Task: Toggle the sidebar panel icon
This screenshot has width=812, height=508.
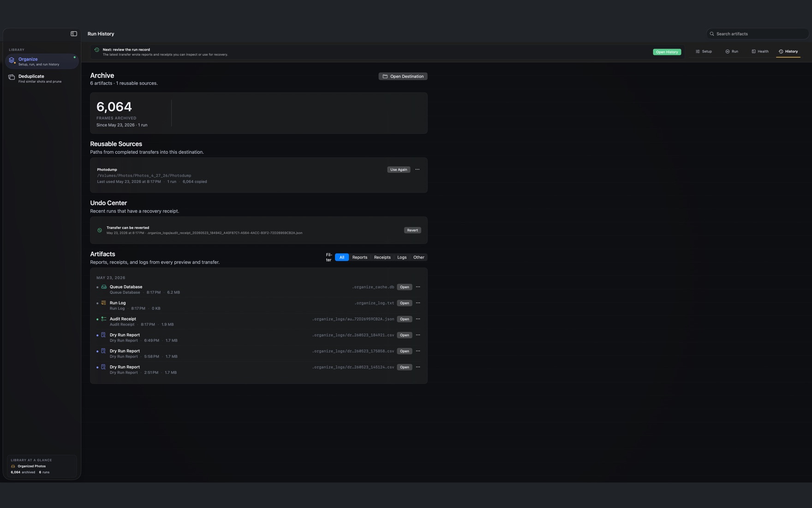Action: (x=74, y=34)
